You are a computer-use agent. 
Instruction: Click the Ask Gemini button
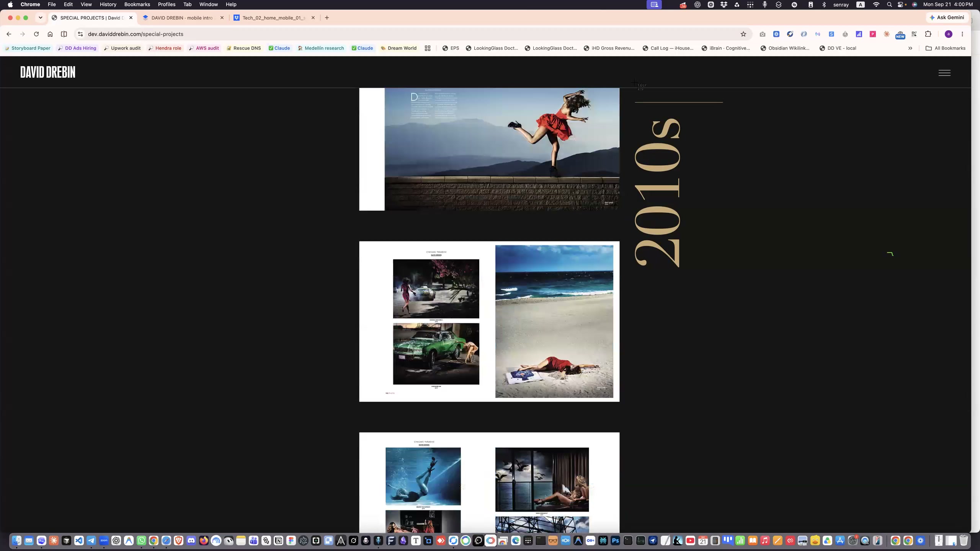(947, 18)
